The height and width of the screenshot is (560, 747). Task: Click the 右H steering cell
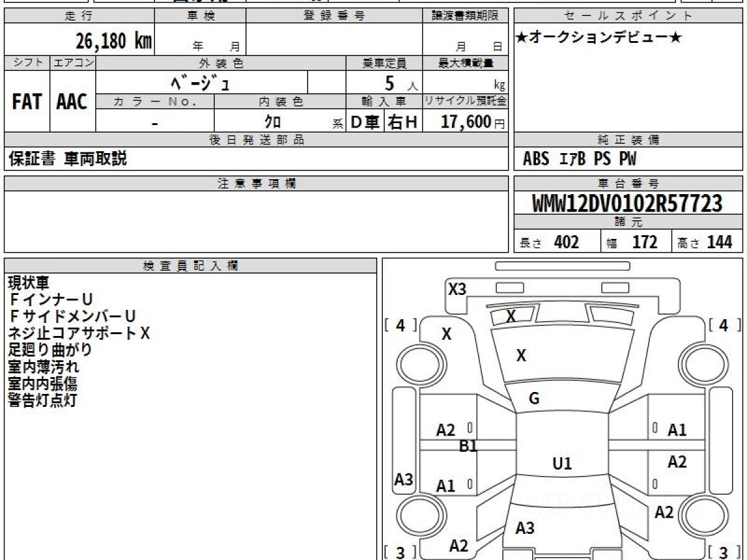pyautogui.click(x=403, y=122)
